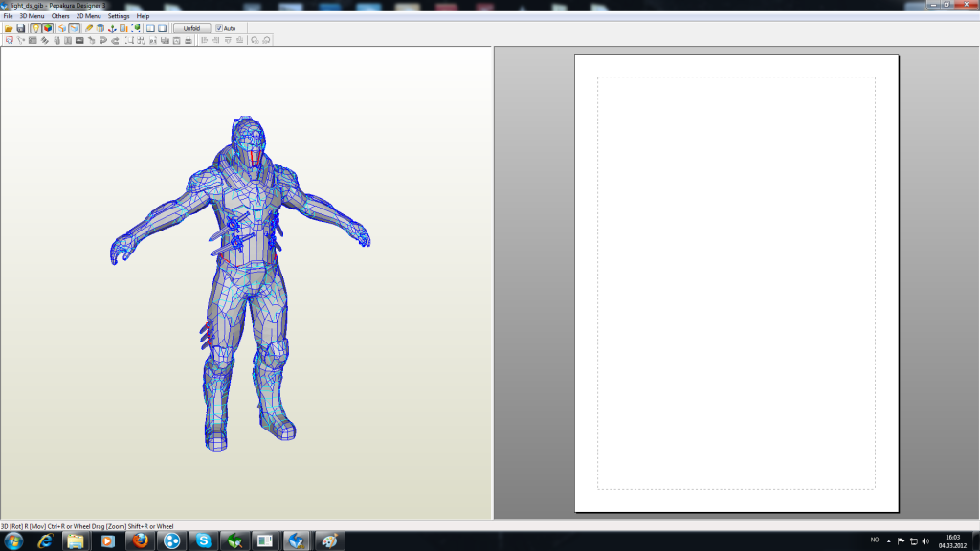The height and width of the screenshot is (551, 980).
Task: Open Skype from the taskbar
Action: coord(203,541)
